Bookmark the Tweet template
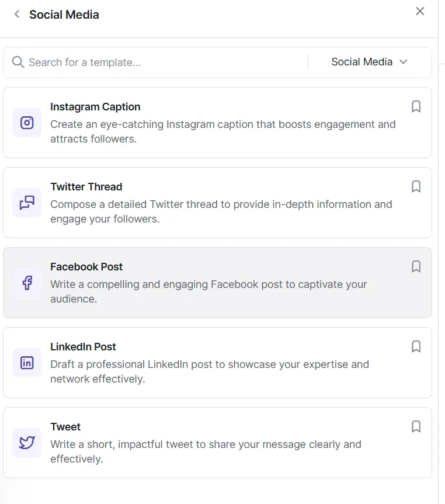 point(416,426)
